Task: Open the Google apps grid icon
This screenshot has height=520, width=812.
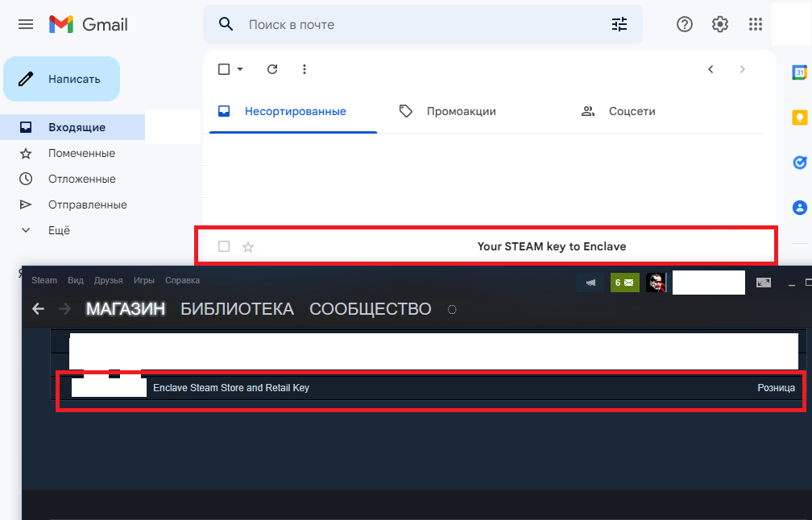Action: coord(756,24)
